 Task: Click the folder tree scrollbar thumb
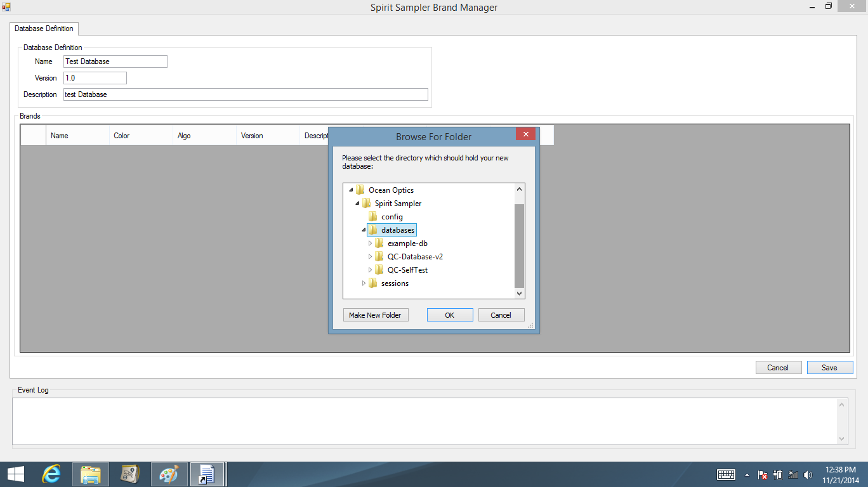(520, 245)
